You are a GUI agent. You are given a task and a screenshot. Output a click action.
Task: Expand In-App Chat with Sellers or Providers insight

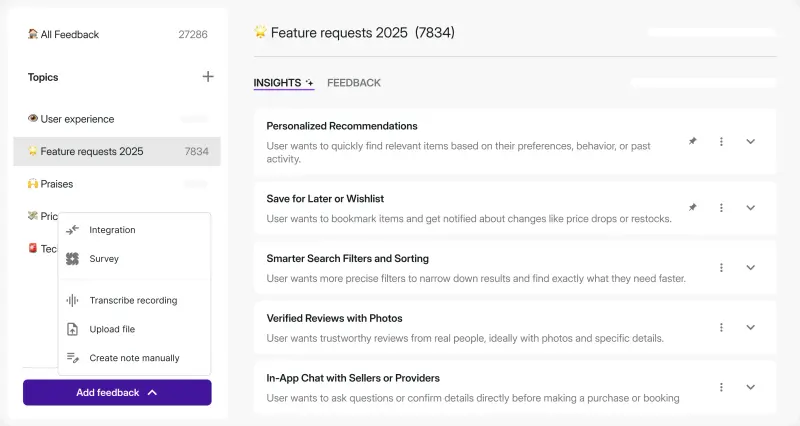(x=750, y=387)
